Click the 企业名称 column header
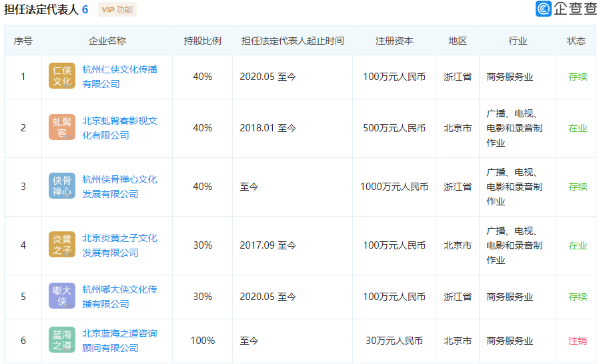The height and width of the screenshot is (364, 597). click(107, 41)
